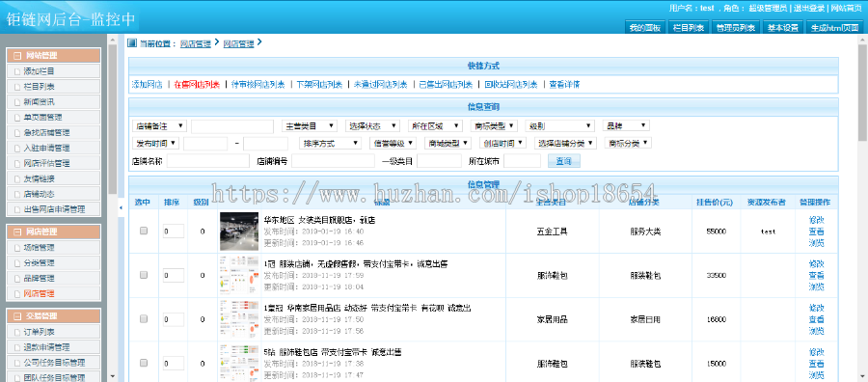Click the sidebar vertical scrollbar thumb
This screenshot has width=868, height=382.
(113, 119)
